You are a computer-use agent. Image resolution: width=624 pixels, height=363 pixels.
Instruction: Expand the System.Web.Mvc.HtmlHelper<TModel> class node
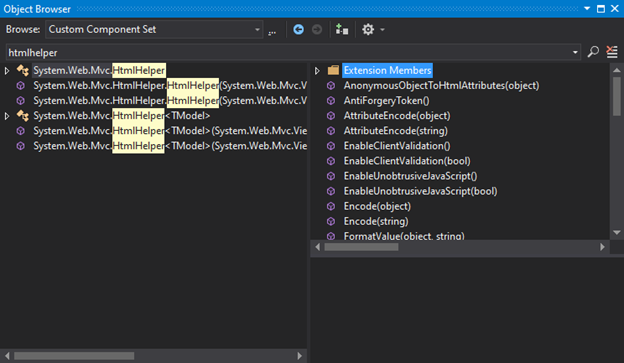[7, 116]
